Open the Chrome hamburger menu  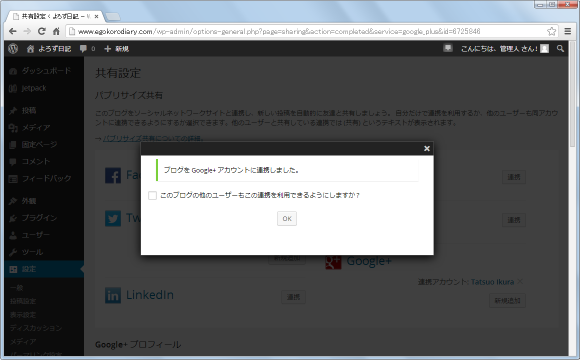coord(568,31)
